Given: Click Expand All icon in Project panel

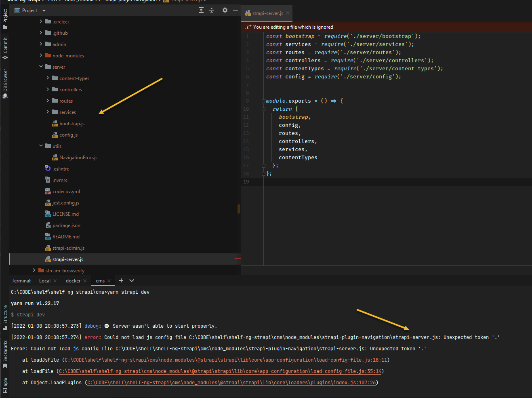Looking at the screenshot, I should click(201, 10).
